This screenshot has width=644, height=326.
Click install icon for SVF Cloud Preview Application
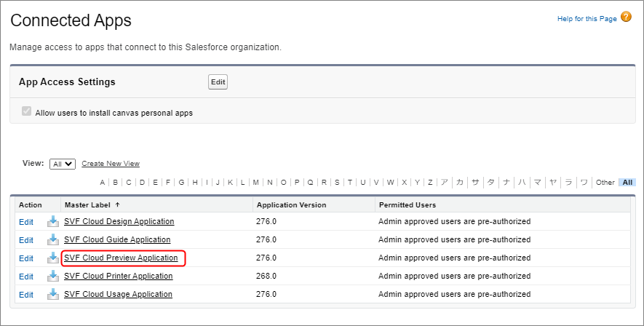[x=53, y=258]
